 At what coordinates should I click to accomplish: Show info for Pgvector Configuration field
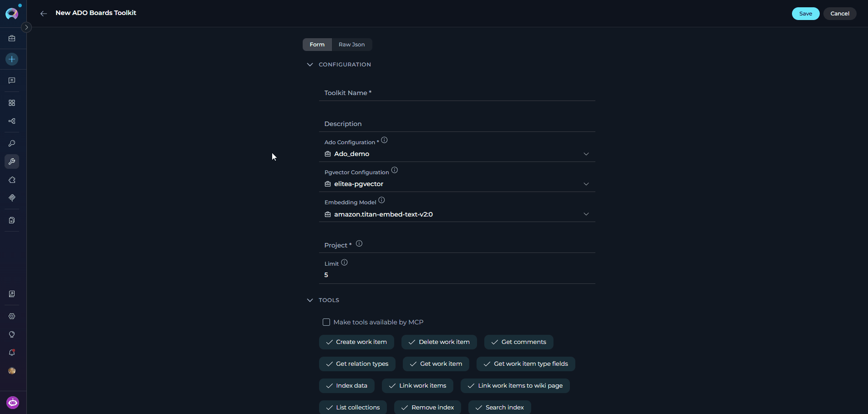[395, 170]
